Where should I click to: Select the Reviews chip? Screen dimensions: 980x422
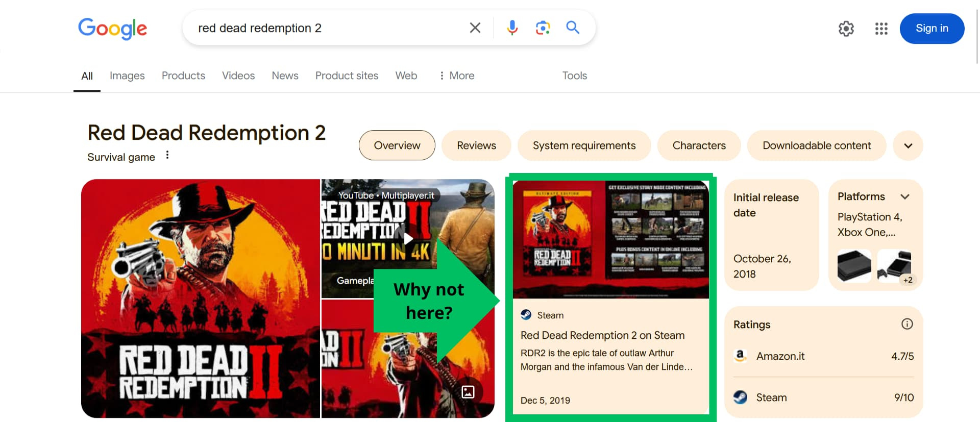tap(476, 145)
